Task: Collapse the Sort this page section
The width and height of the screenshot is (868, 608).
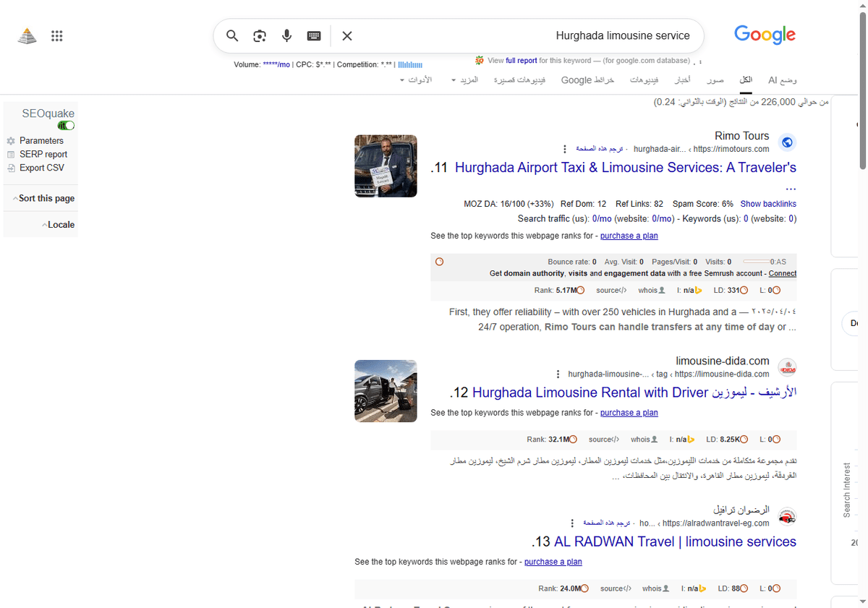Action: click(x=17, y=197)
